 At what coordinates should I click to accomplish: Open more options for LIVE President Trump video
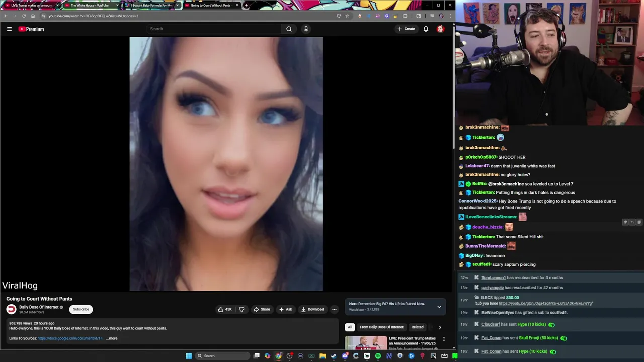[444, 339]
